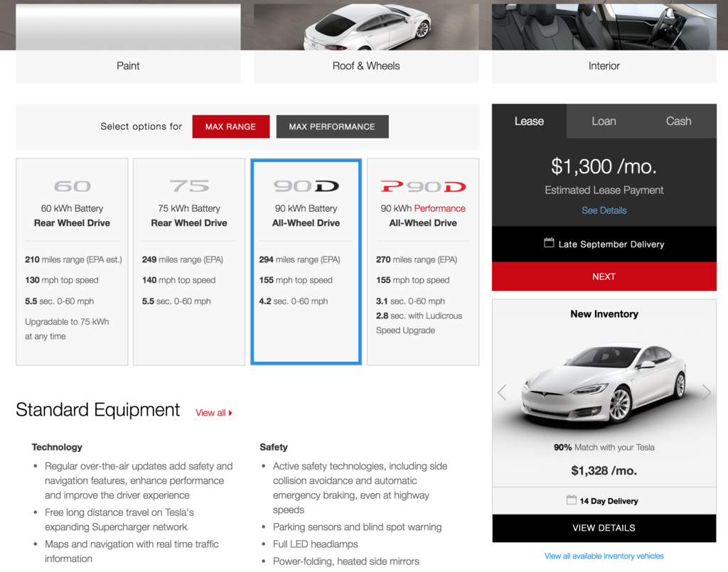View all available inventory vehicles
This screenshot has height=572, width=728.
(x=604, y=556)
